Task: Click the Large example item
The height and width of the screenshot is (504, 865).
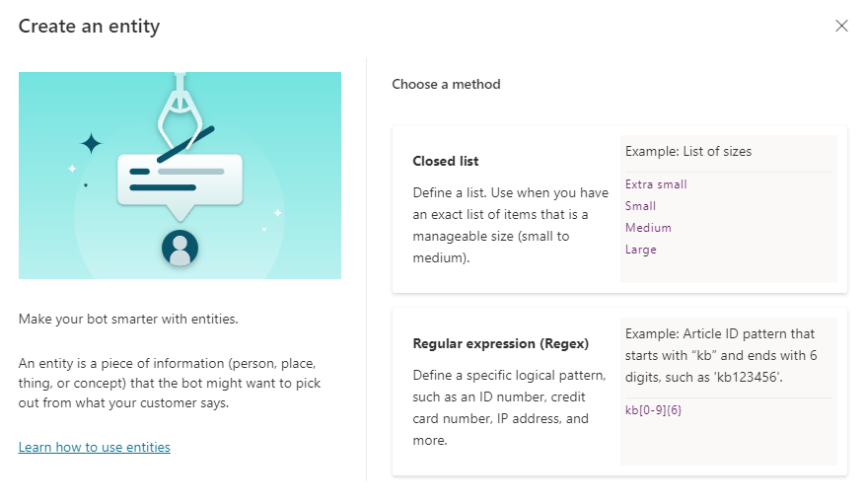Action: pos(640,250)
